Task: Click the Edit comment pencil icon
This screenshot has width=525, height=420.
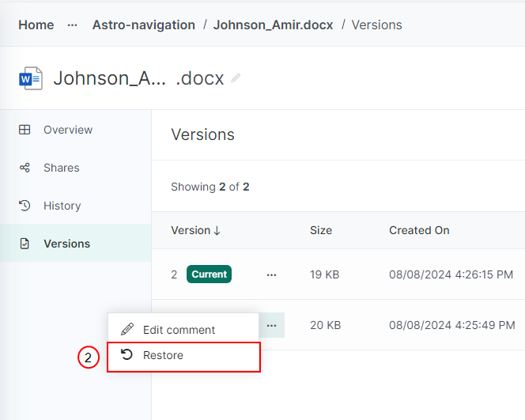Action: point(127,329)
